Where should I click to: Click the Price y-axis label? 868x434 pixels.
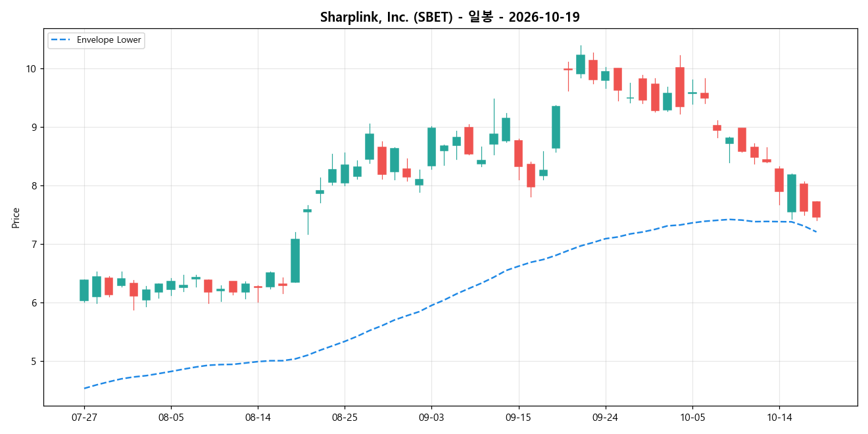click(x=15, y=218)
